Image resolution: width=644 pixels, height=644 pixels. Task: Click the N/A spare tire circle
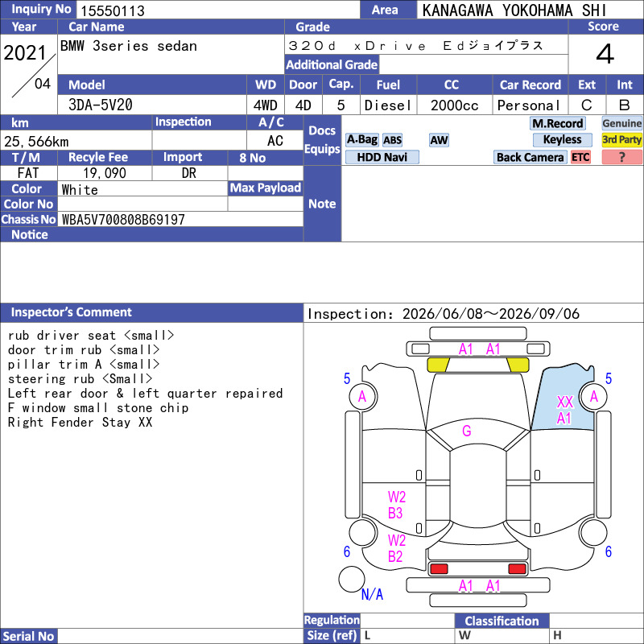[352, 579]
